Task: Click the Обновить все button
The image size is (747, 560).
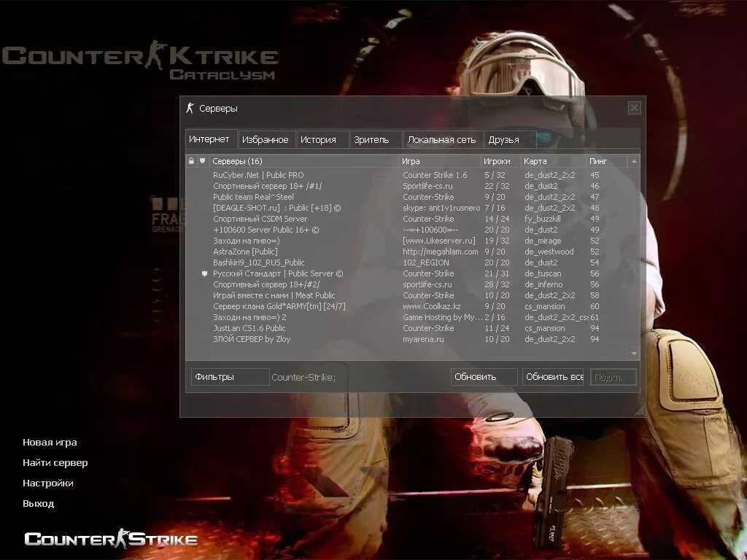Action: pos(554,377)
